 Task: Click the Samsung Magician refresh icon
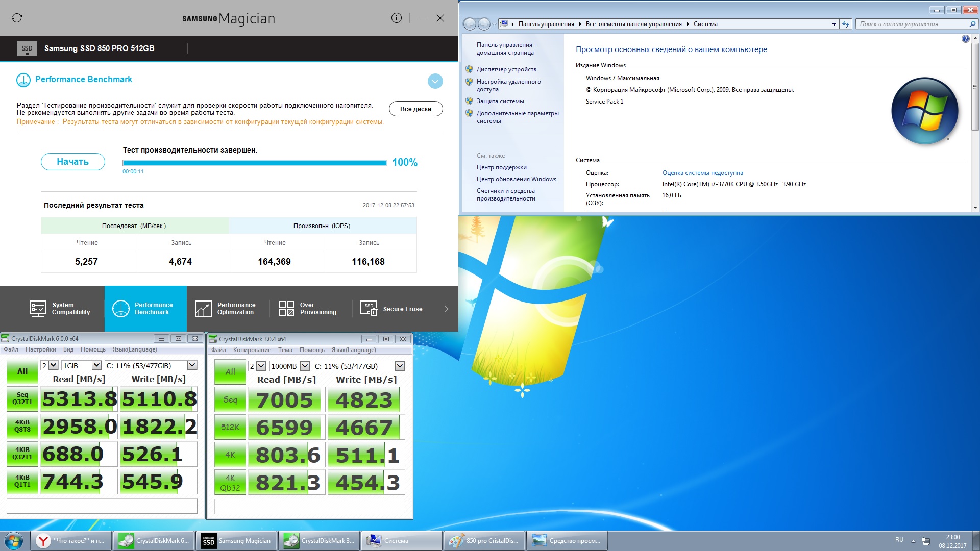tap(17, 18)
